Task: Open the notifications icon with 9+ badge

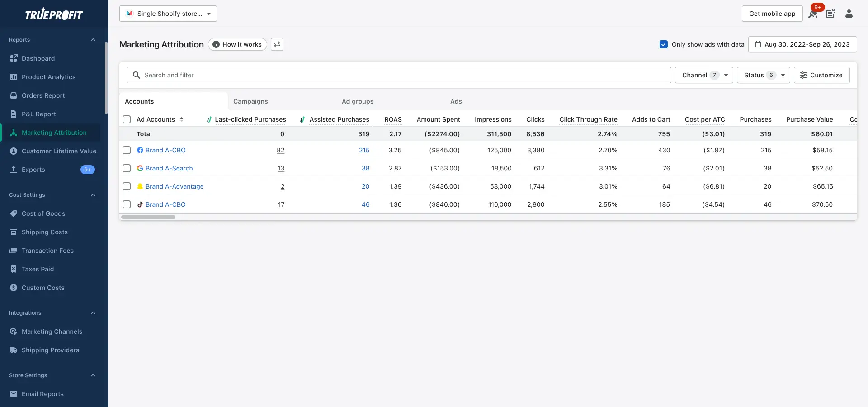Action: point(813,14)
